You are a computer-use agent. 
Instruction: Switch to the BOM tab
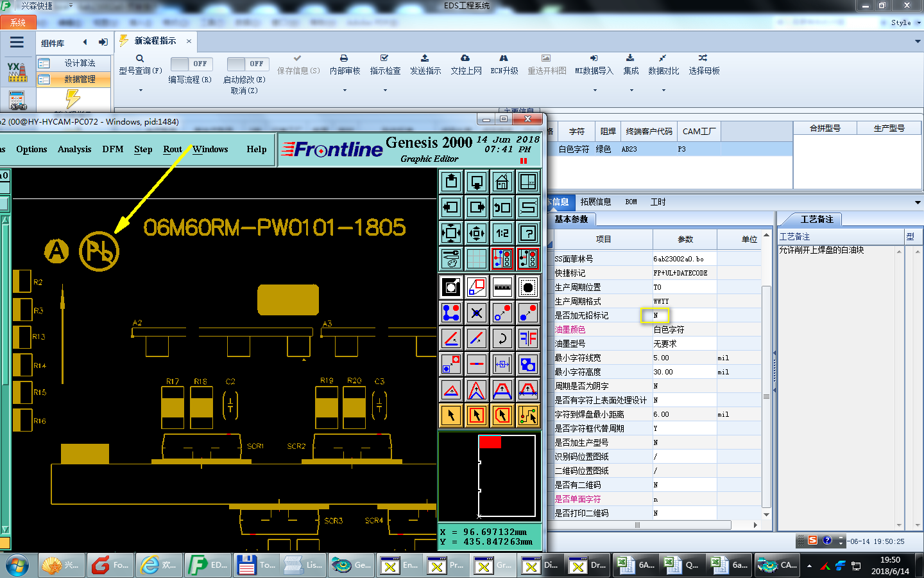click(631, 202)
